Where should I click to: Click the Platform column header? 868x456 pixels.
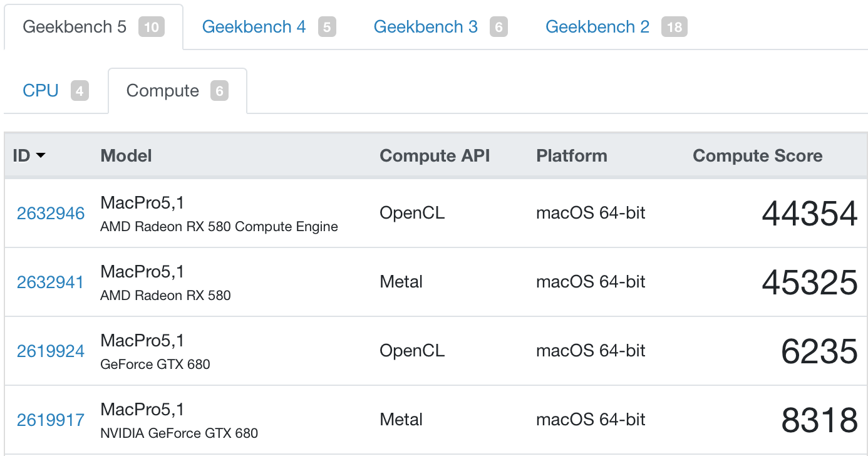[x=572, y=155]
